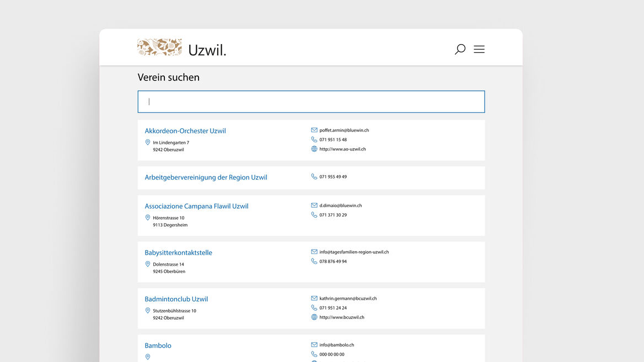Open Badmintonclub Uzwil entry
644x362 pixels.
[176, 299]
